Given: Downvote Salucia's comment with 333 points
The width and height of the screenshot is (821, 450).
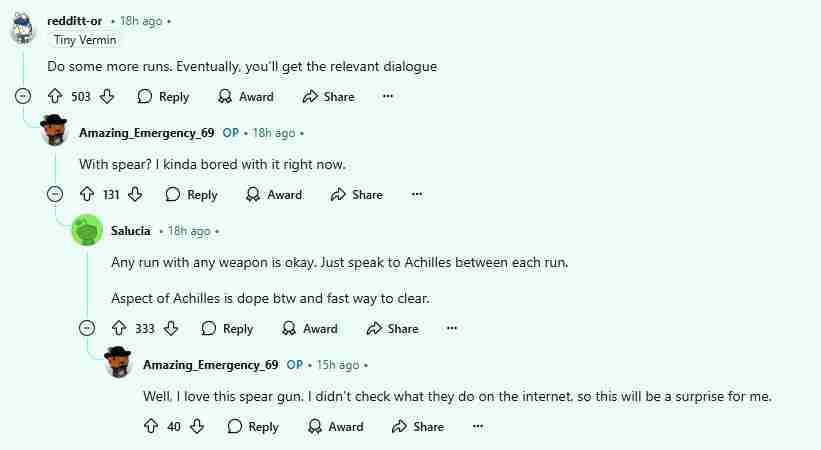Looking at the screenshot, I should pos(171,328).
